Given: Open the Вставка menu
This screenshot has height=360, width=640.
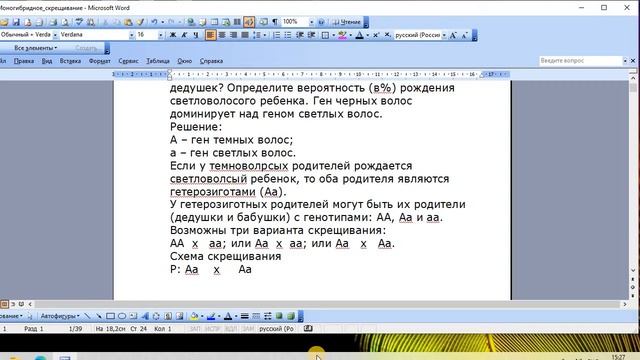Looking at the screenshot, I should click(70, 61).
